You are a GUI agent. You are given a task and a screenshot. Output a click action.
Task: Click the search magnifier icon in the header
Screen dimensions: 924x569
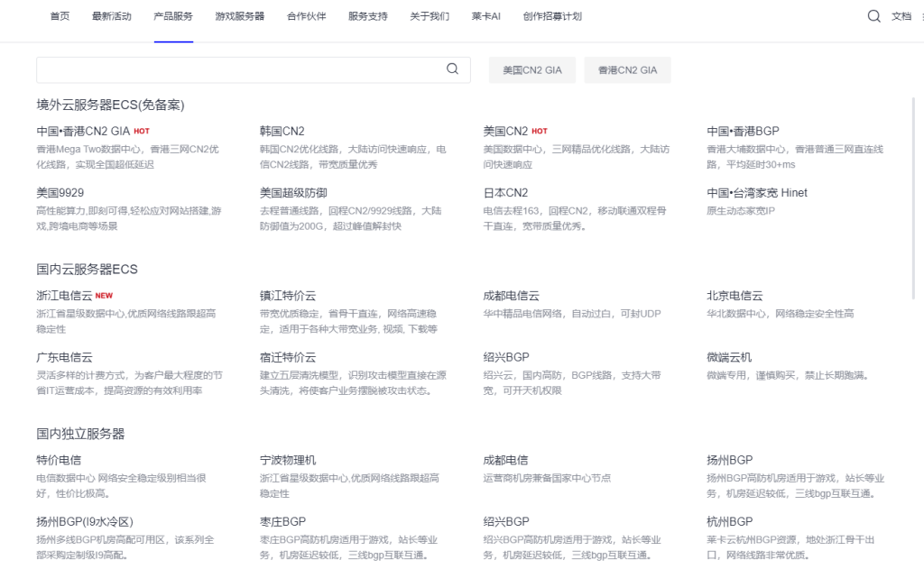tap(873, 16)
